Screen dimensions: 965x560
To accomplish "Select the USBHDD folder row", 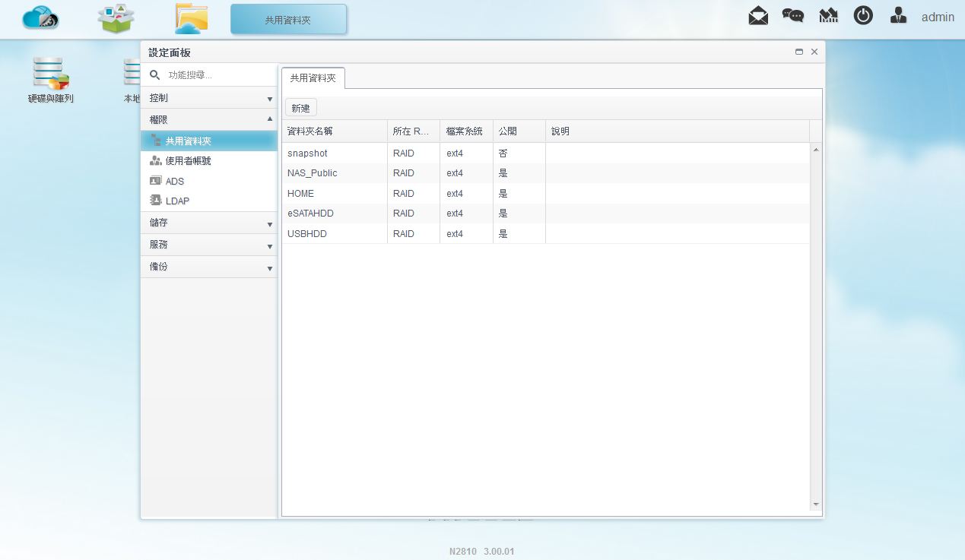I will (545, 233).
